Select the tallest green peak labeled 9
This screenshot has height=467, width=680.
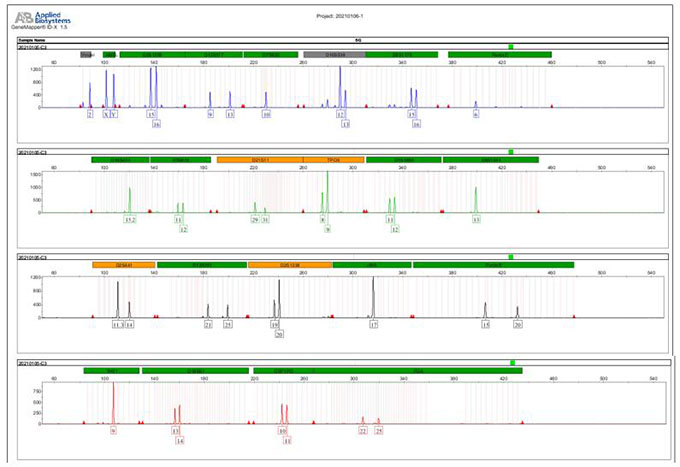tap(327, 191)
